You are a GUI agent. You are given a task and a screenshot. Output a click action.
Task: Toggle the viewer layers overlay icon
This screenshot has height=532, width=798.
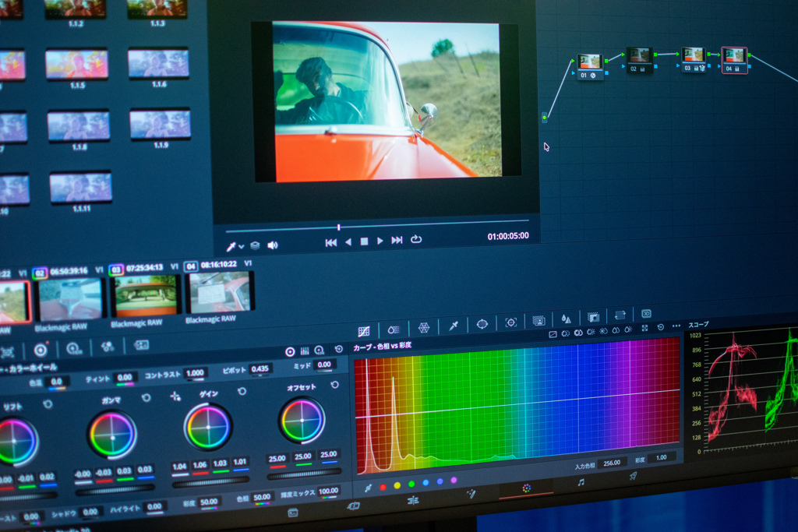pyautogui.click(x=255, y=245)
